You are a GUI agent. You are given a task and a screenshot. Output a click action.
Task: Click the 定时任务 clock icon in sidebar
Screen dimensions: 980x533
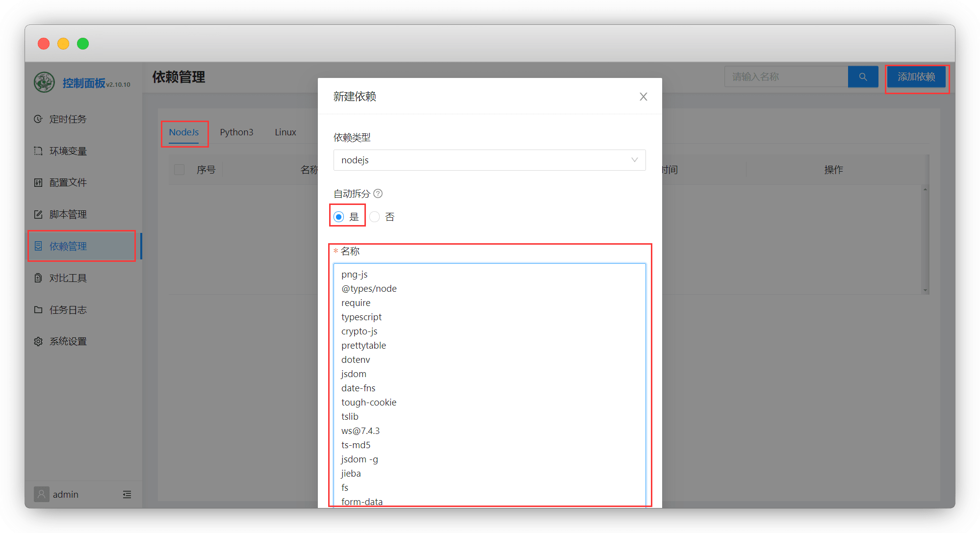pos(38,119)
